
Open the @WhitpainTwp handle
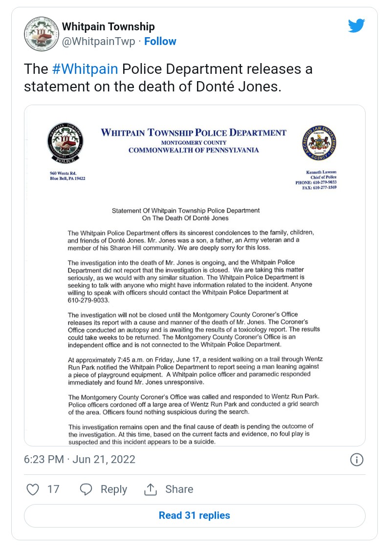coord(99,41)
